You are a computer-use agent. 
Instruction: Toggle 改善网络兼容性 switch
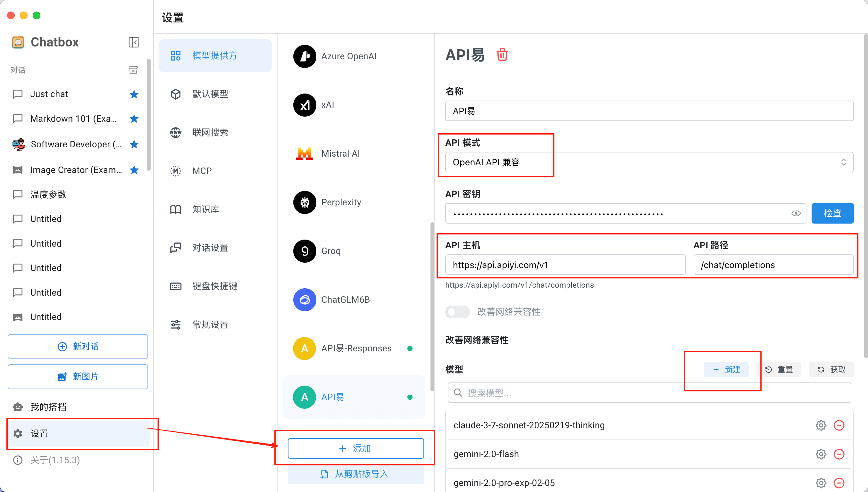pyautogui.click(x=457, y=312)
